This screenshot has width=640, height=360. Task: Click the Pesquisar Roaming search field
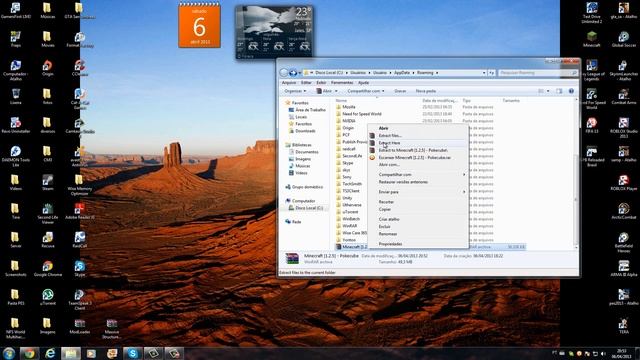[x=538, y=73]
